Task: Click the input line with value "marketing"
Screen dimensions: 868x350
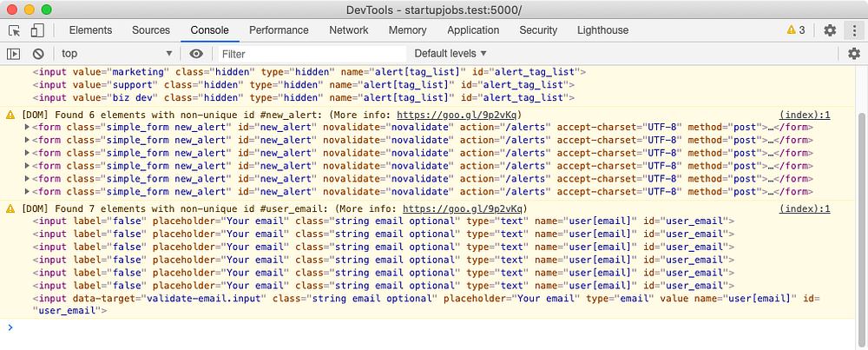Action: [309, 72]
